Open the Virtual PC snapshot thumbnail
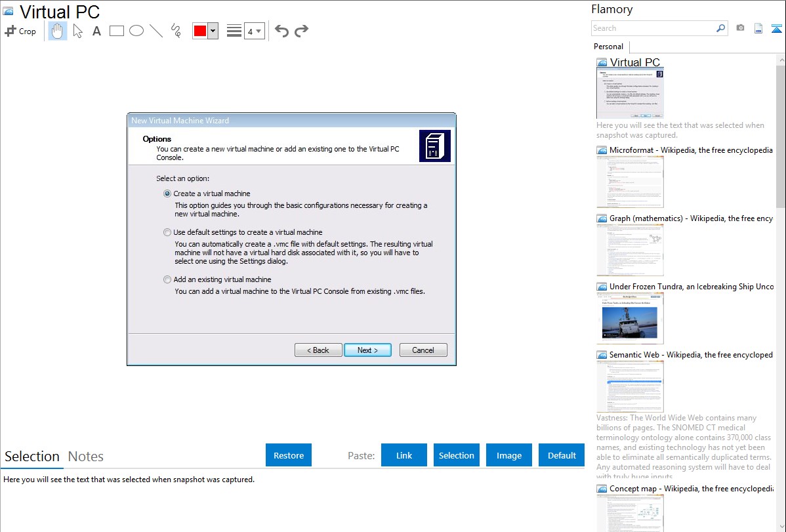The image size is (786, 532). pyautogui.click(x=630, y=94)
